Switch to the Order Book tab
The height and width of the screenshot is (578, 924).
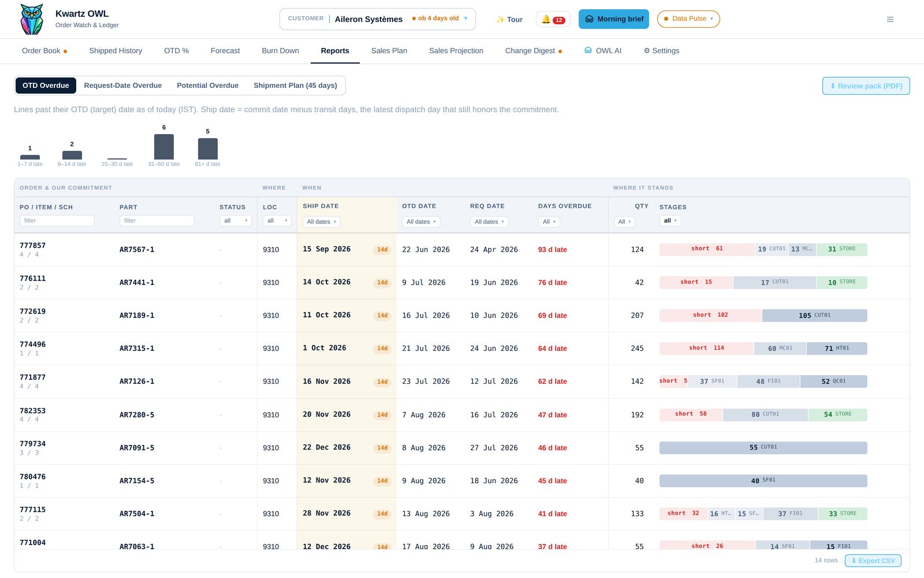[x=44, y=51]
